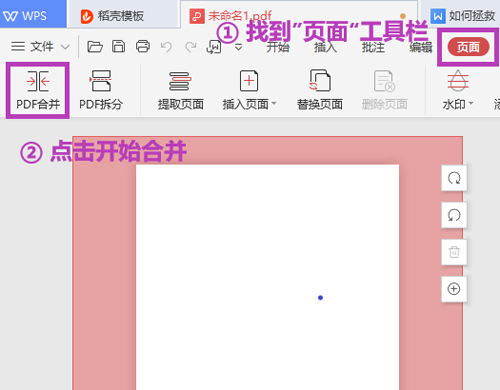This screenshot has width=500, height=390.
Task: Click the PDF合并 merge tool
Action: (38, 90)
